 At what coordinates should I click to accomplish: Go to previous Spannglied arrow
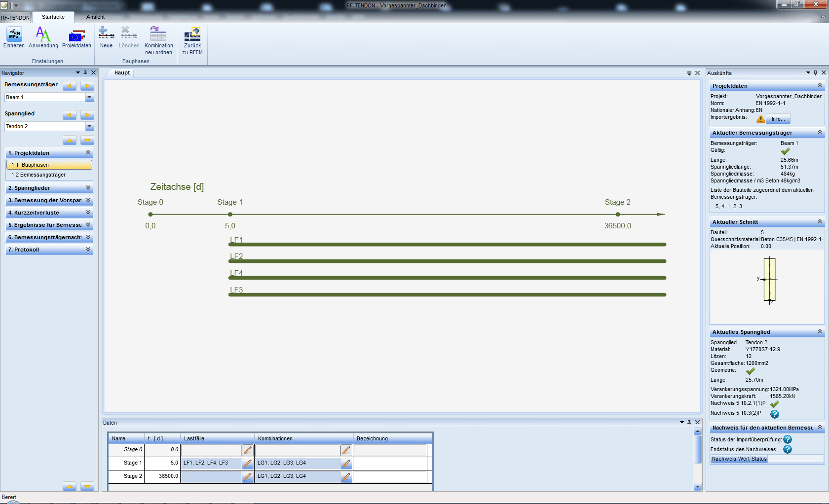(x=70, y=115)
